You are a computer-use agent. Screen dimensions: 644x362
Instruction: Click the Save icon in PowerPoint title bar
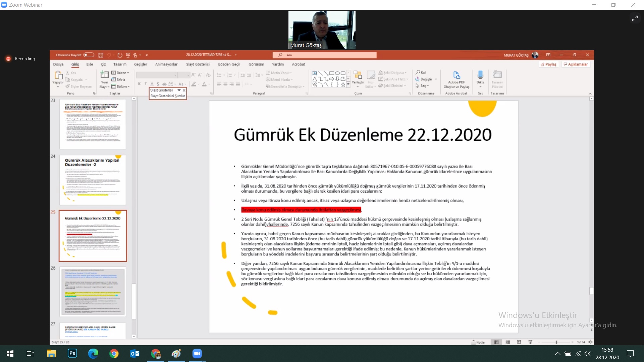click(100, 55)
